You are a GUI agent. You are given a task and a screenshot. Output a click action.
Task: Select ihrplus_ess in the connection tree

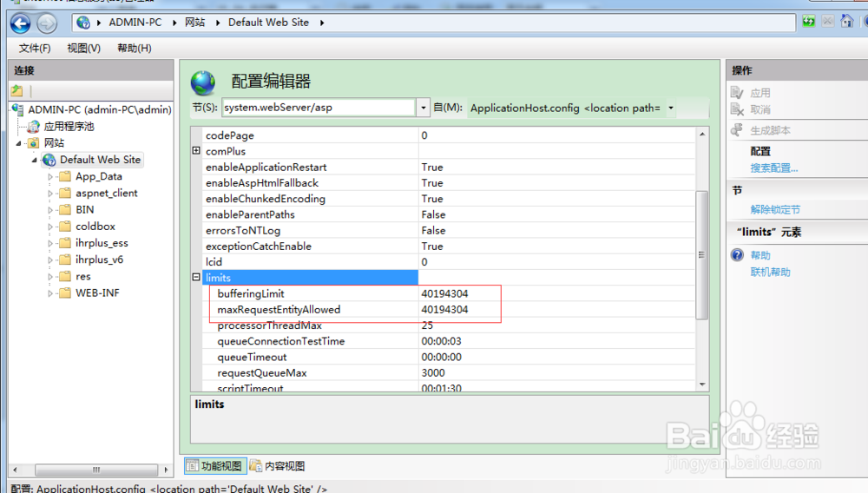click(x=102, y=243)
